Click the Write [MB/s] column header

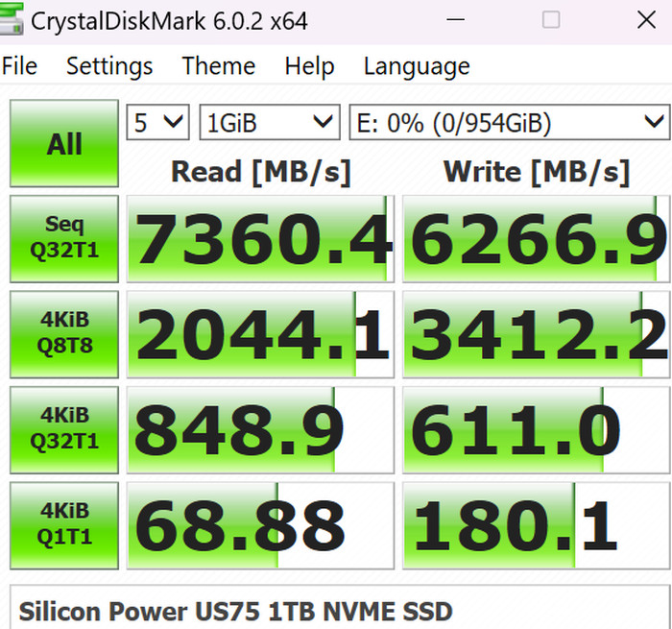(x=537, y=172)
